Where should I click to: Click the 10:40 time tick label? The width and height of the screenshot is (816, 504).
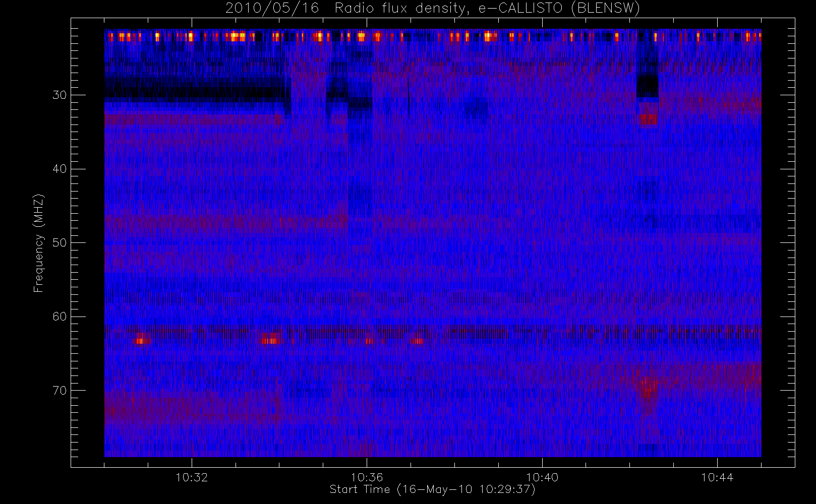click(542, 477)
